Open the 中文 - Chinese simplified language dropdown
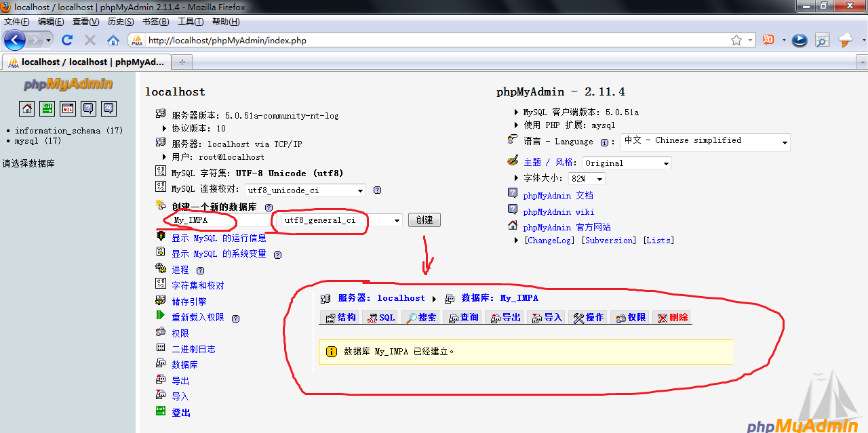Viewport: 868px width, 433px height. coord(706,142)
